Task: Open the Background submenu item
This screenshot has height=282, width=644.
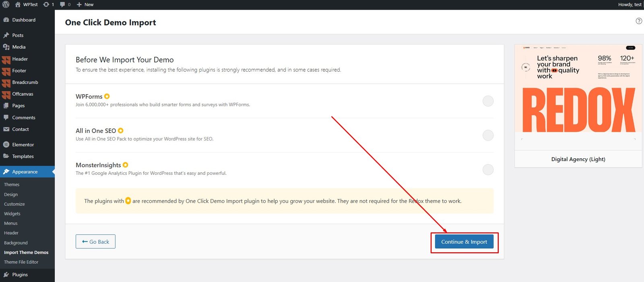Action: 16,243
